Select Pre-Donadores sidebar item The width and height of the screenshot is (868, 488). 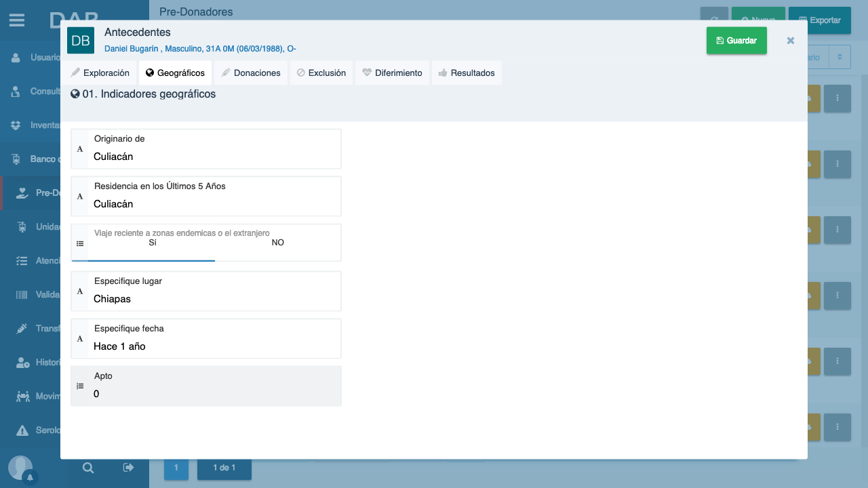[x=31, y=193]
